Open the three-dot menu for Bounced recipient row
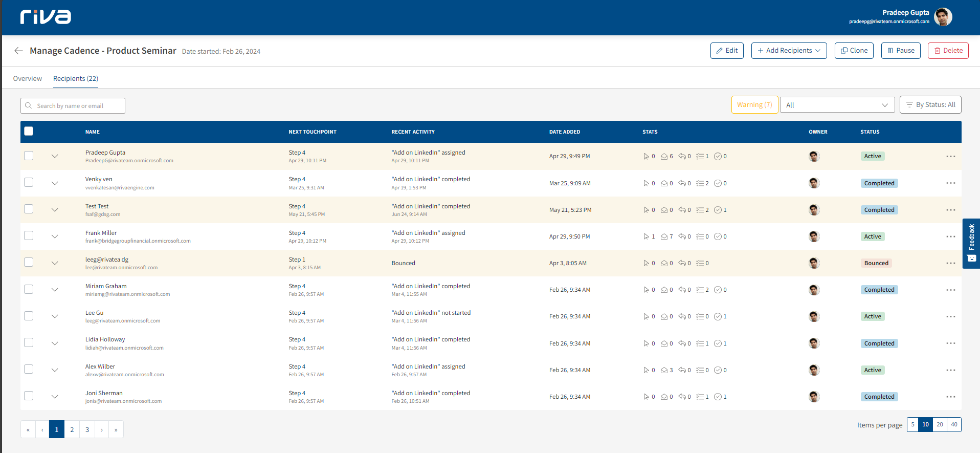 click(950, 263)
